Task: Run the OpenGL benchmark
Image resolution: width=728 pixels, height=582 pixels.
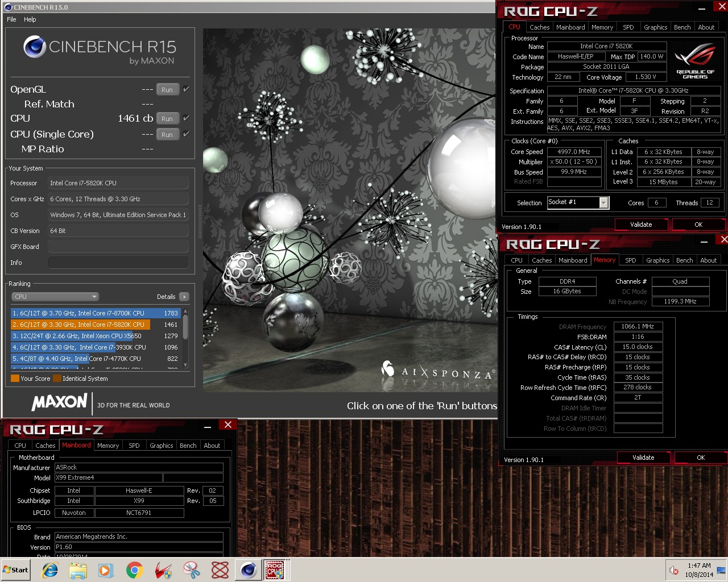Action: coord(167,89)
